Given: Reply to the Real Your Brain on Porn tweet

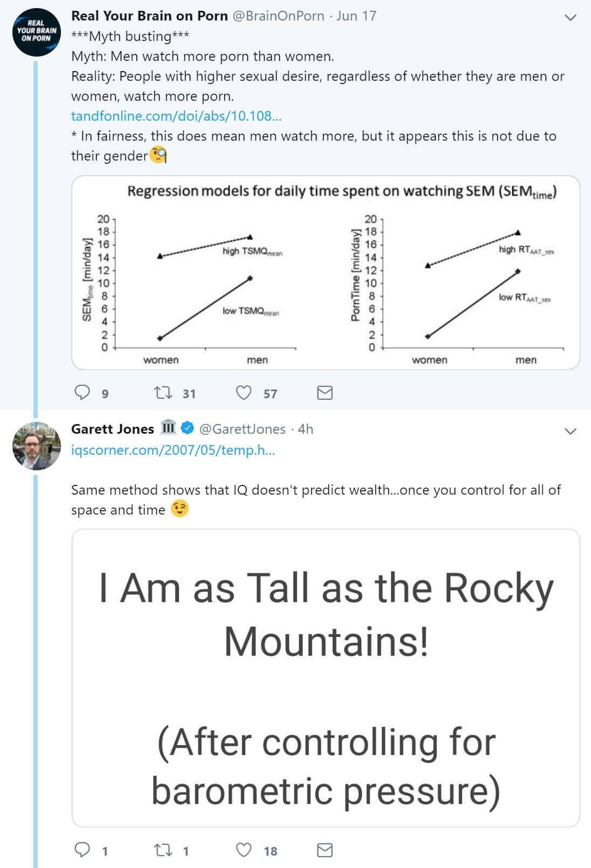Looking at the screenshot, I should point(82,392).
